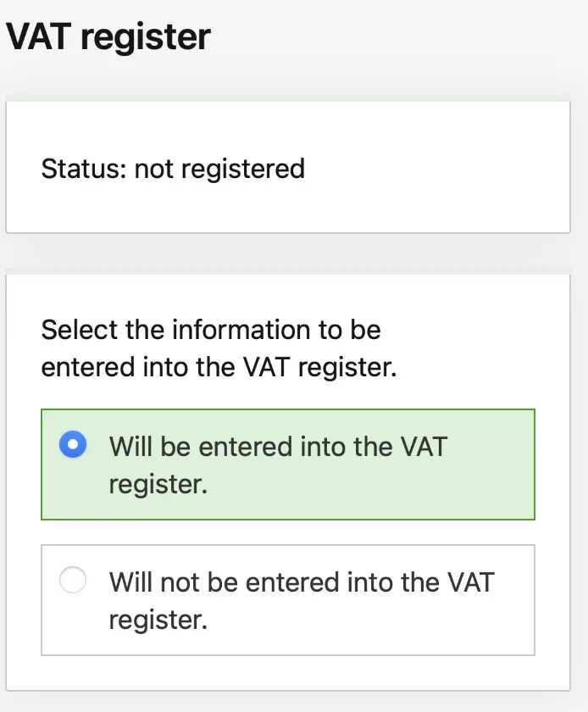Click the empty unselected radio circle
The image size is (588, 712).
click(73, 580)
